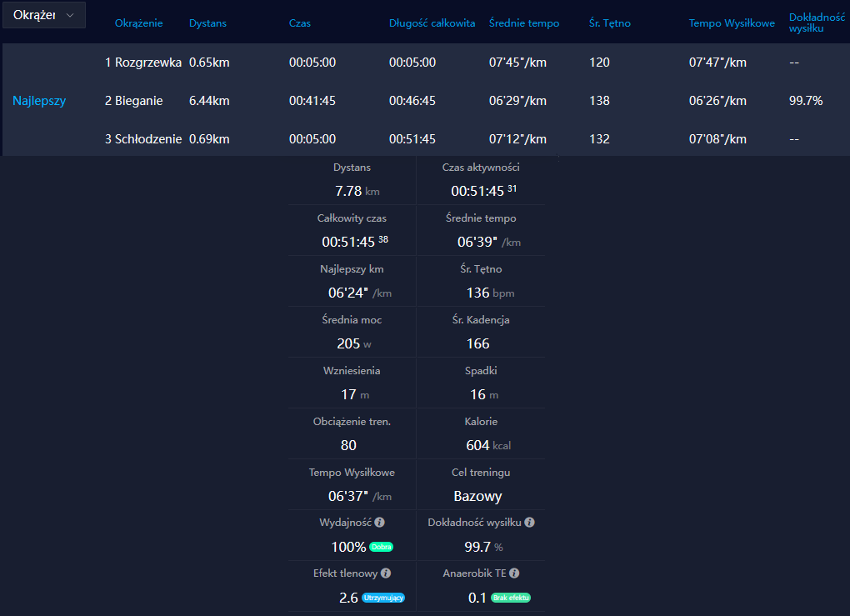Click the Średnie tempo column header
This screenshot has height=616, width=850.
pyautogui.click(x=524, y=23)
